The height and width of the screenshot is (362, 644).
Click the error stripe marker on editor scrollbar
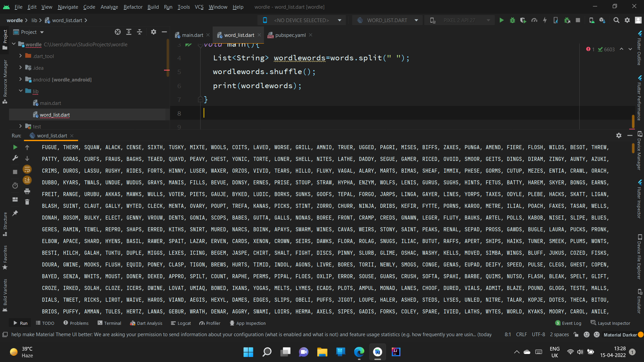click(632, 128)
